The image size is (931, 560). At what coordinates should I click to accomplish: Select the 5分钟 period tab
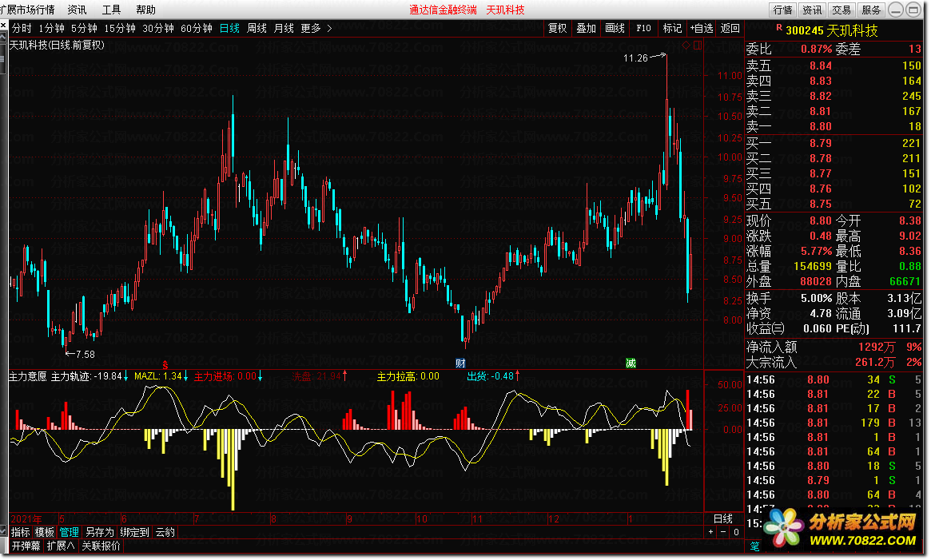tap(84, 28)
